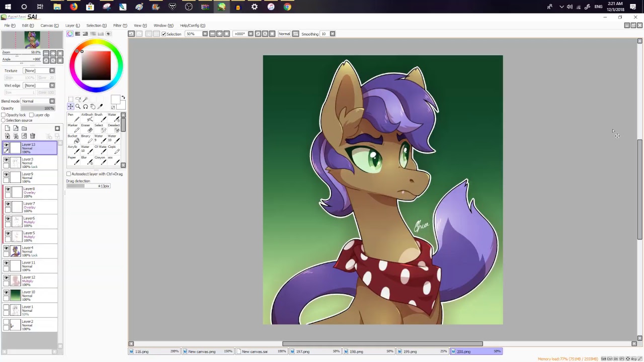
Task: Adjust the Drag detection slider
Action: click(x=88, y=186)
